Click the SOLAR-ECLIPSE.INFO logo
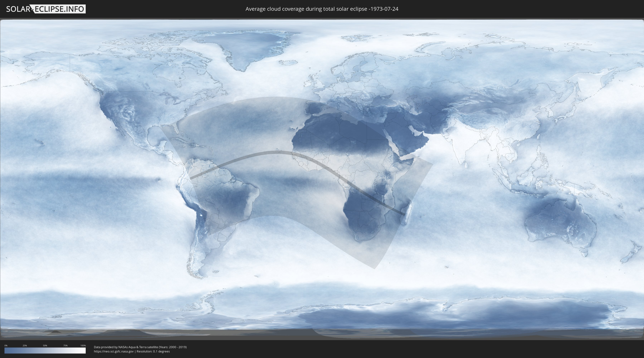 click(45, 9)
